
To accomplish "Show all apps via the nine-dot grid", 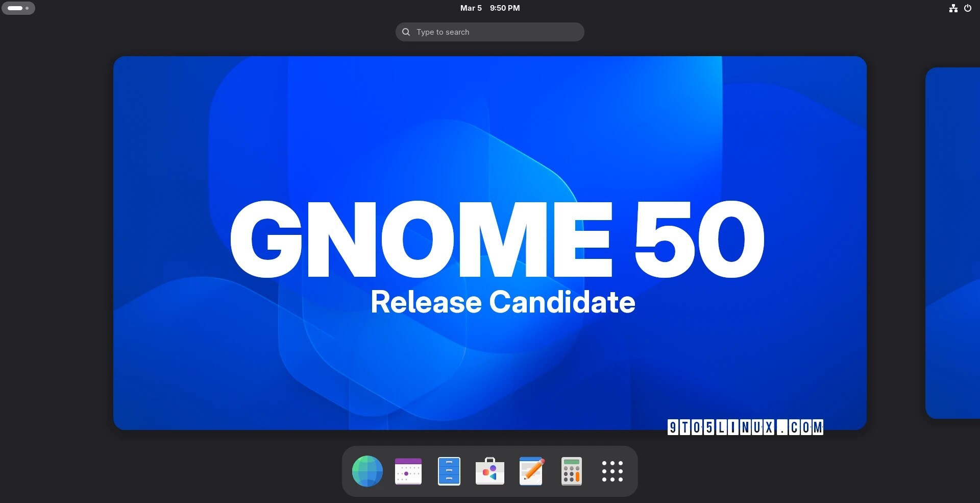I will tap(612, 471).
